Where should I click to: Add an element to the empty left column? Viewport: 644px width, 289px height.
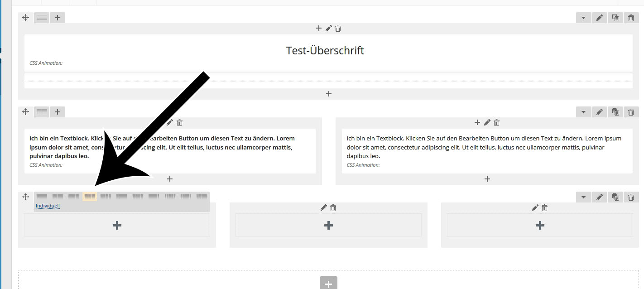117,226
